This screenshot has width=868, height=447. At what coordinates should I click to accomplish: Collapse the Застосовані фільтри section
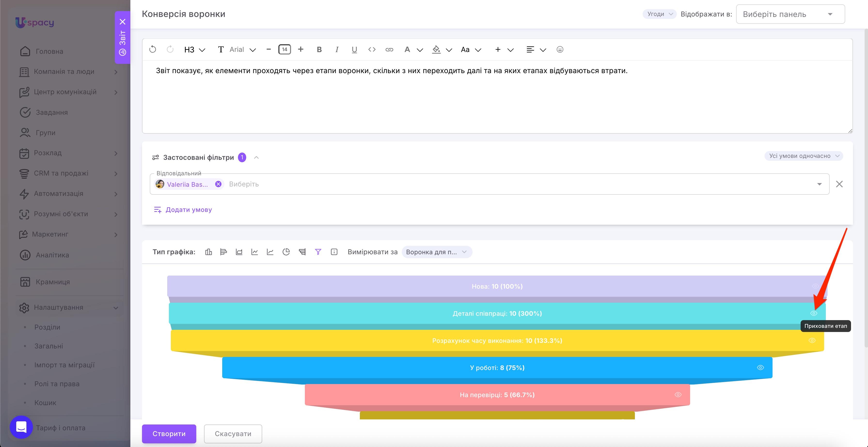pyautogui.click(x=256, y=157)
